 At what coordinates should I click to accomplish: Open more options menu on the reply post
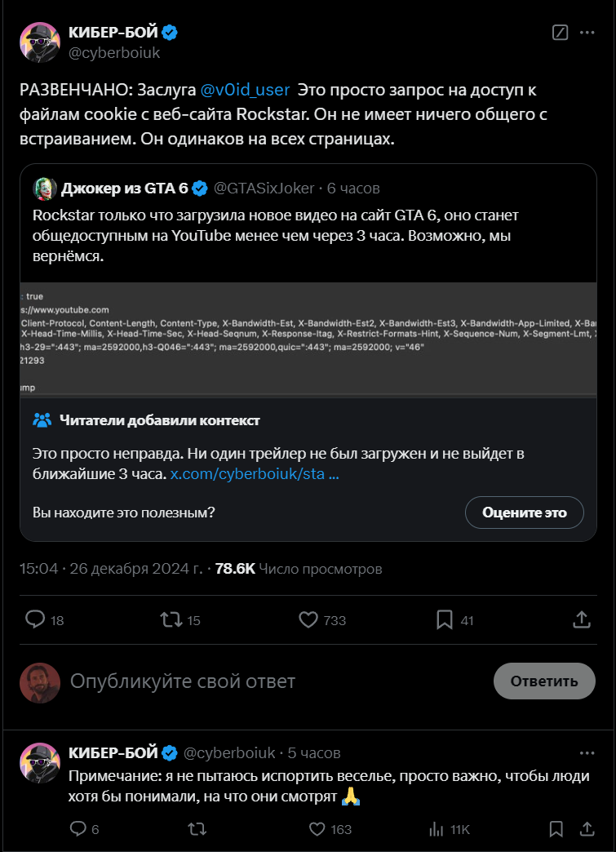587,752
